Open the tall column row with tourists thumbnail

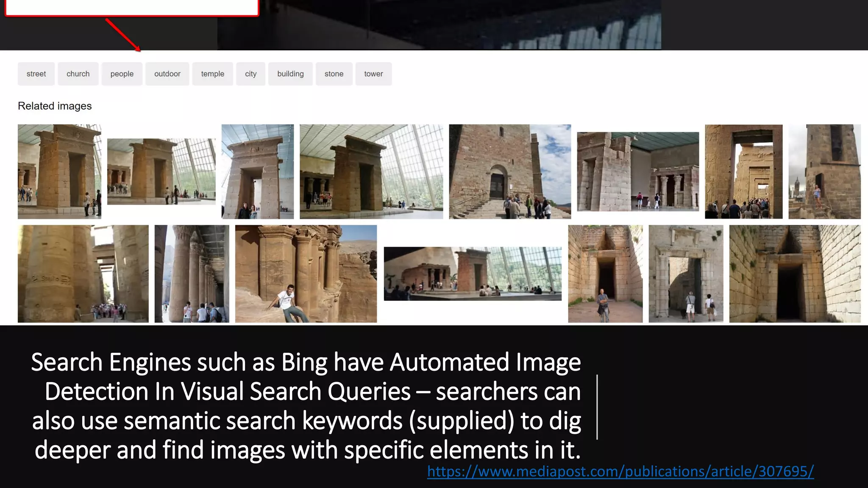(192, 274)
